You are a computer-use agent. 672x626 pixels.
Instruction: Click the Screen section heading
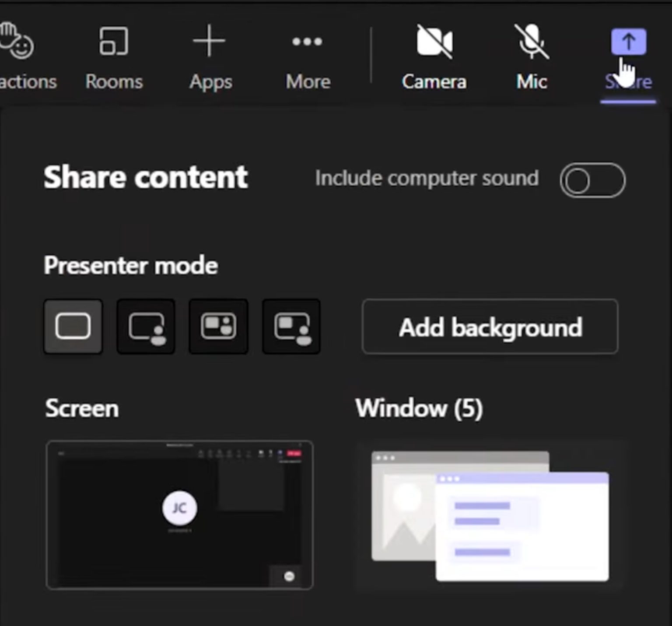click(x=81, y=408)
